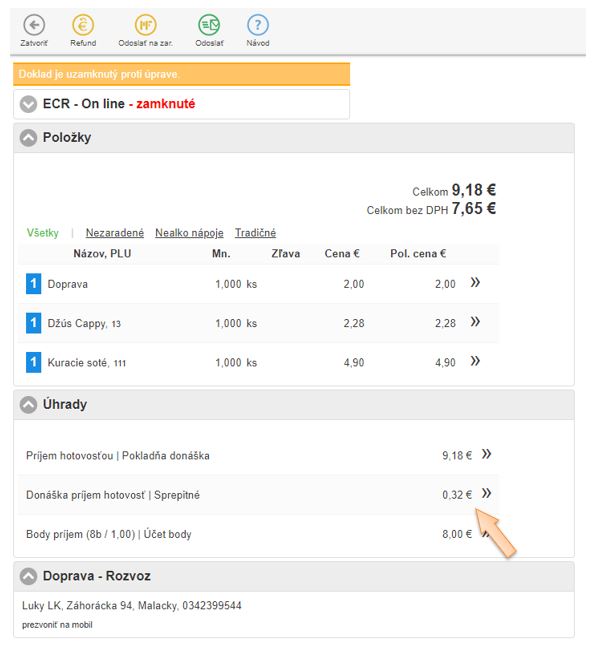
Task: Open details arrow for Džús Cappy item
Action: (475, 322)
